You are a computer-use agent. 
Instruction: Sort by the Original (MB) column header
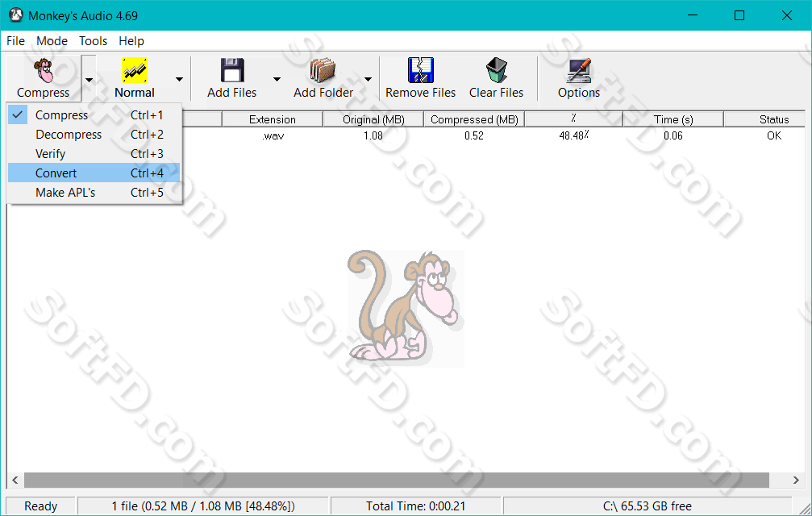373,119
